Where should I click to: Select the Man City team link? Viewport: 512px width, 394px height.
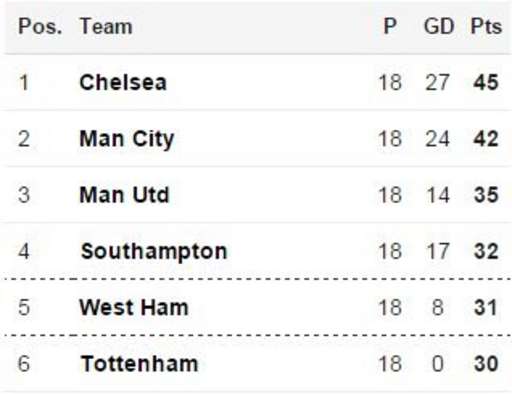click(x=127, y=139)
